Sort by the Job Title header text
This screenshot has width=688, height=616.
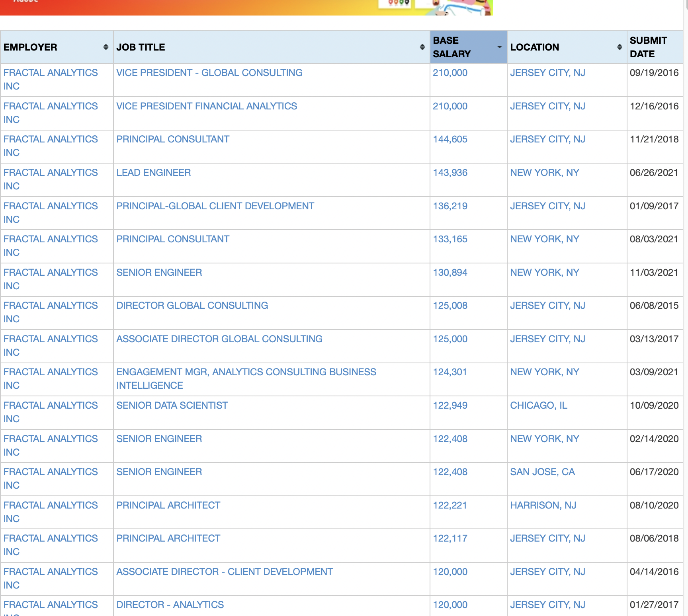(141, 47)
